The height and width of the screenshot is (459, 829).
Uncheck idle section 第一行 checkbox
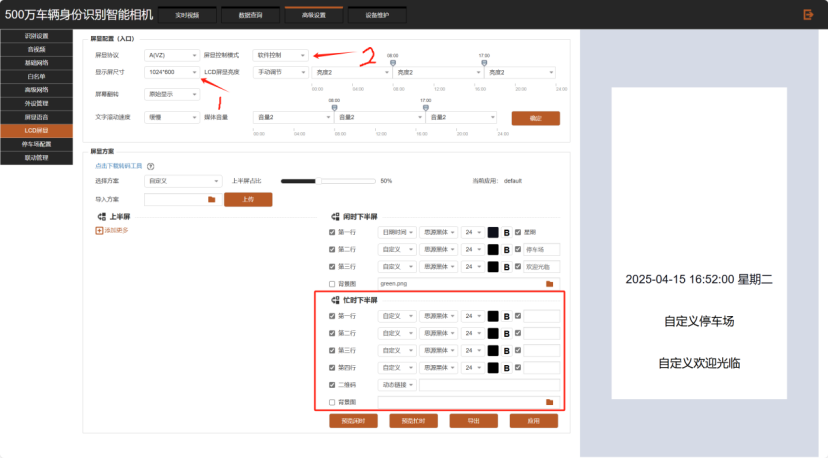tap(332, 232)
